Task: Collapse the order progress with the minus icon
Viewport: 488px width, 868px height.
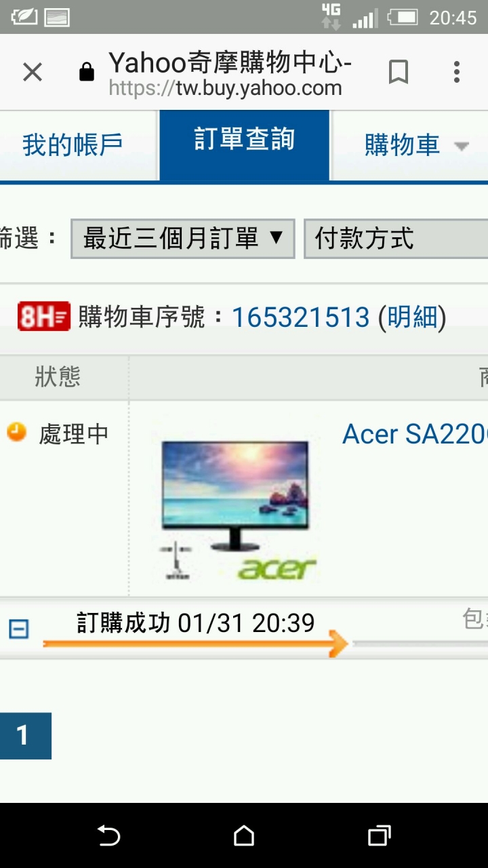Action: pos(19,629)
